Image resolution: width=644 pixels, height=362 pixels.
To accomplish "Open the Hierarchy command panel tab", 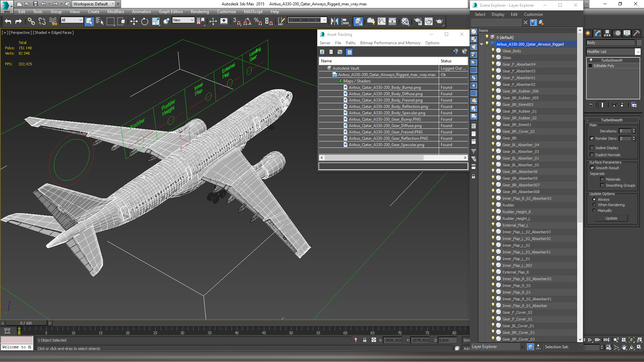I will (607, 33).
